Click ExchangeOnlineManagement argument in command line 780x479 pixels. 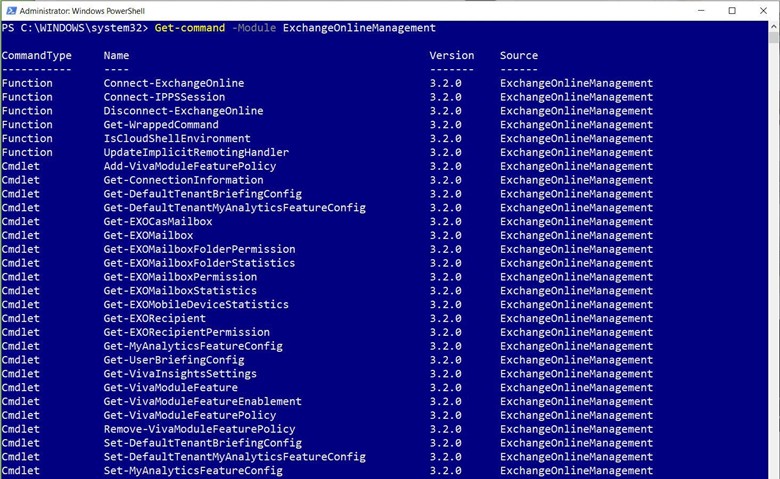coord(359,28)
